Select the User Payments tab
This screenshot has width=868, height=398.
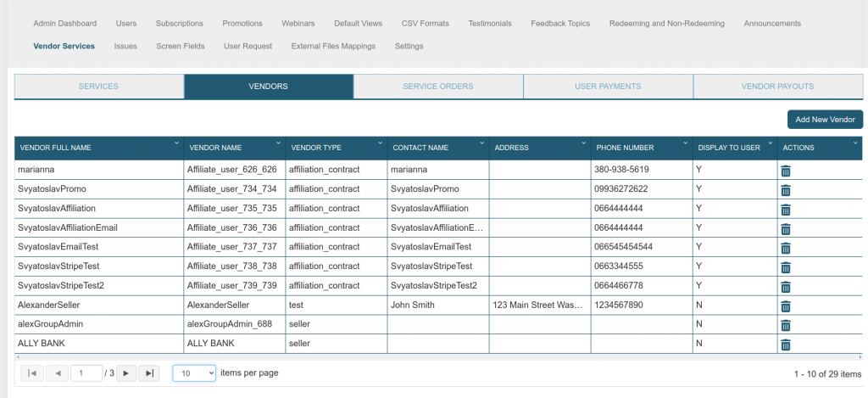click(x=608, y=87)
